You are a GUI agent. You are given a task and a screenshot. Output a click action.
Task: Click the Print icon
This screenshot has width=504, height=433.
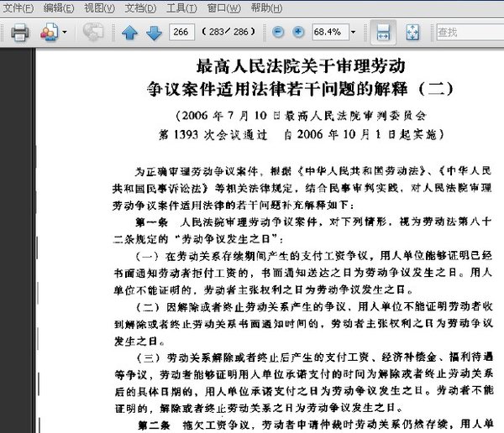point(20,32)
